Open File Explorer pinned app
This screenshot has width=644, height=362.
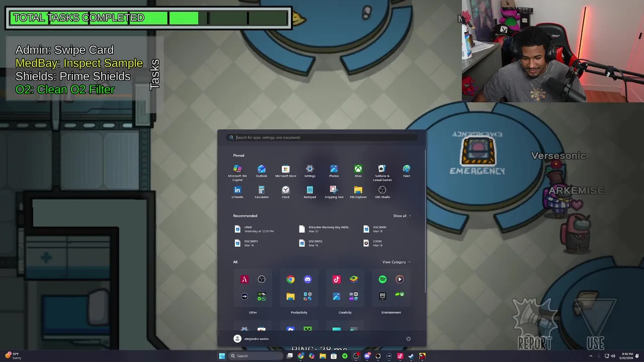[x=358, y=192]
